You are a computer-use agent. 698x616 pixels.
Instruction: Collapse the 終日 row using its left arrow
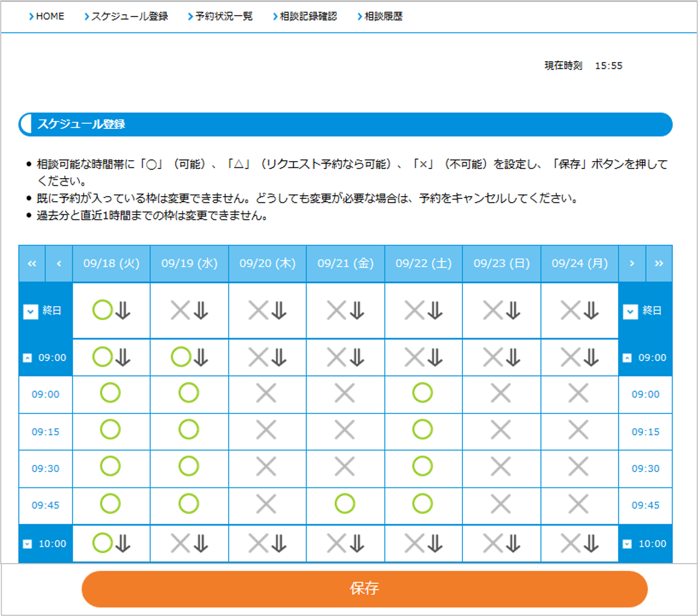tap(30, 312)
